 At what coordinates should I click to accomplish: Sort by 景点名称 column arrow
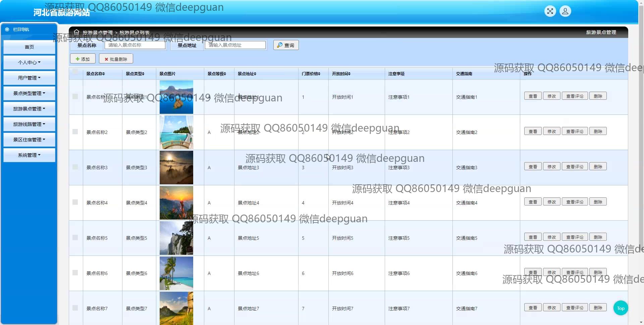click(x=104, y=74)
